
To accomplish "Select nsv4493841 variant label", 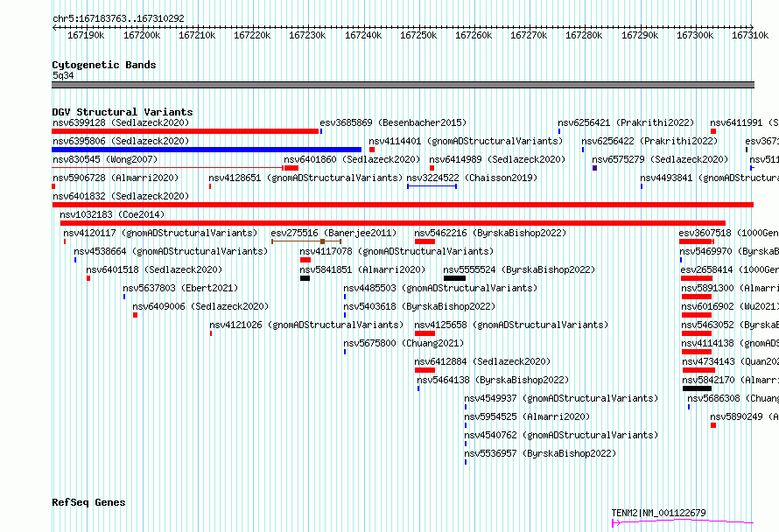I will click(x=710, y=178).
